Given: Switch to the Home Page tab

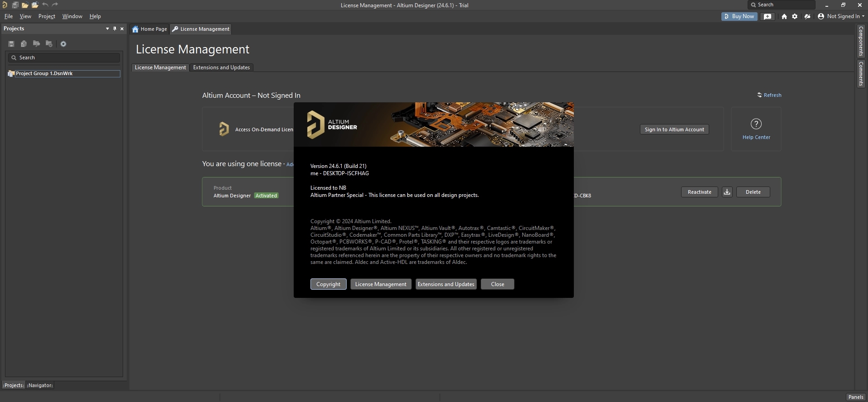Looking at the screenshot, I should (150, 29).
